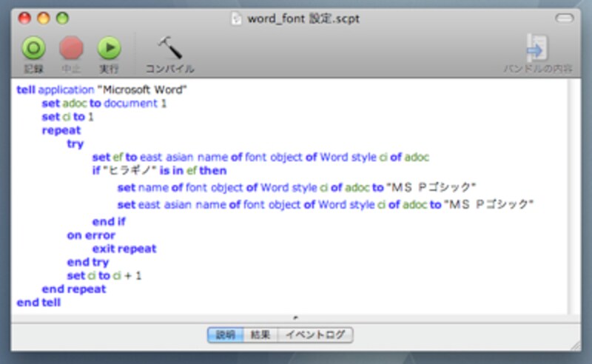Click line starting 'set ef to east asian name'

pyautogui.click(x=260, y=157)
